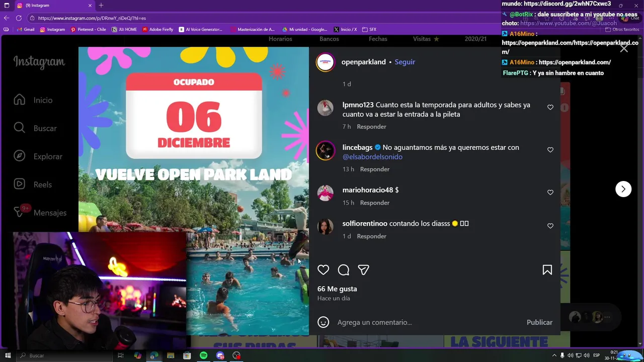Screen dimensions: 644x362
Task: Open the Buscar search icon in sidebar
Action: (20, 128)
